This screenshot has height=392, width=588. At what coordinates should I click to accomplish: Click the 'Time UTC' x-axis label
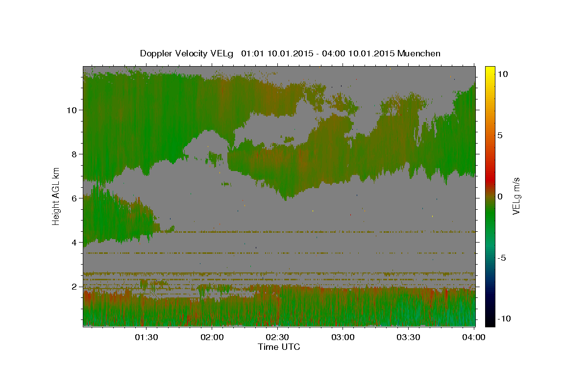point(279,347)
